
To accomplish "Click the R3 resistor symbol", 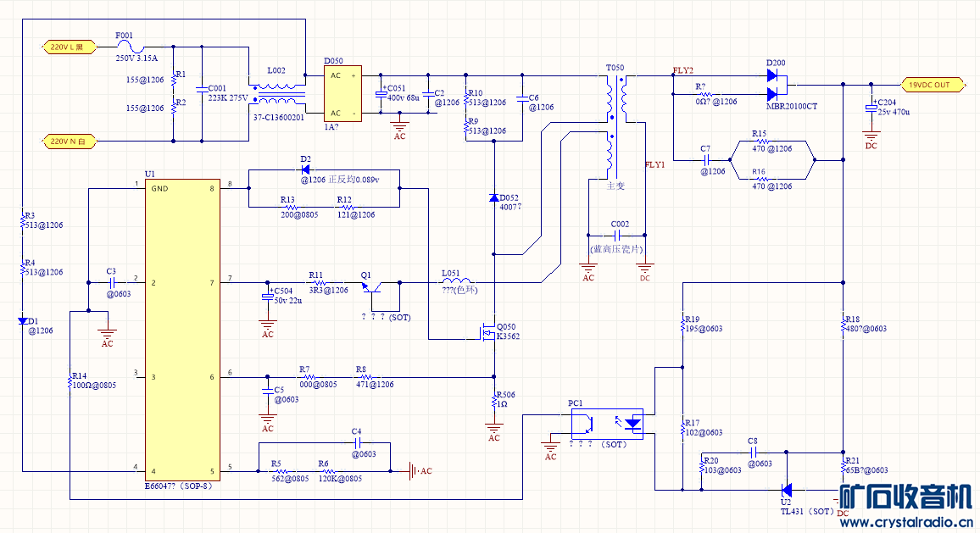I will (x=23, y=221).
